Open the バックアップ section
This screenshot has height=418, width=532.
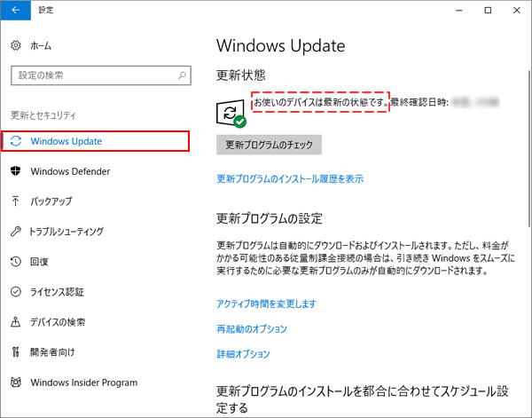pyautogui.click(x=51, y=201)
